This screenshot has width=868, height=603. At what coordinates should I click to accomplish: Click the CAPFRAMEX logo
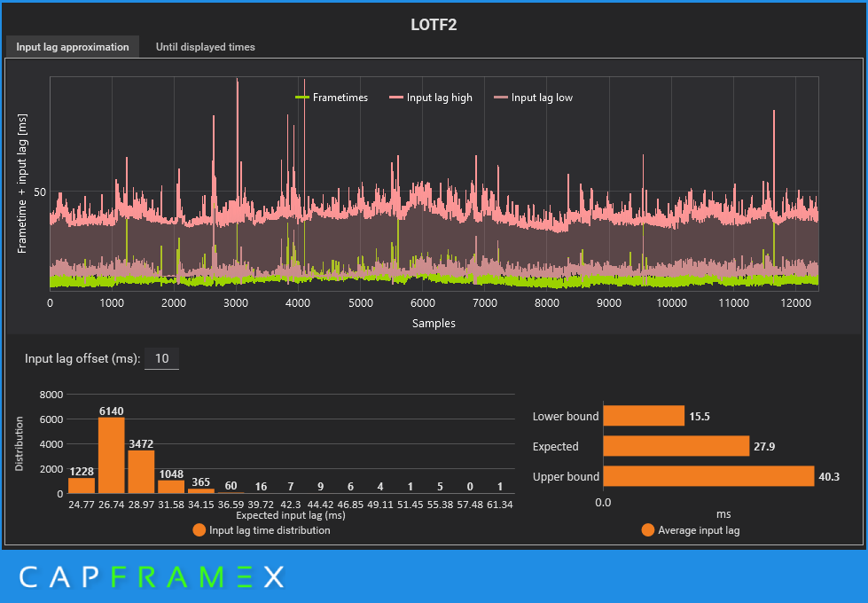pyautogui.click(x=152, y=577)
